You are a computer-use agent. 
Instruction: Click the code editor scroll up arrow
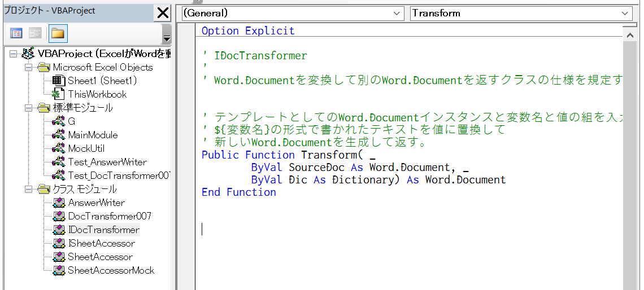click(x=629, y=36)
